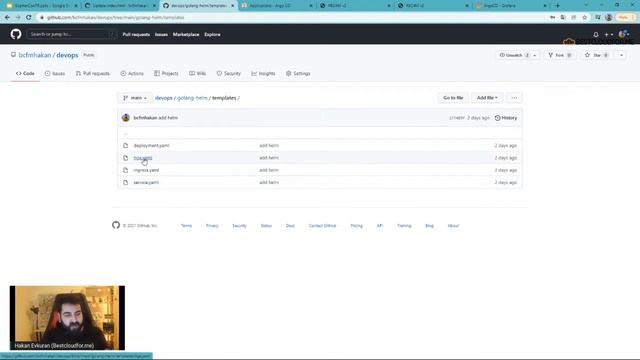Click the presenter webcam video thumbnail
Screen dimensions: 640x360
67,318
